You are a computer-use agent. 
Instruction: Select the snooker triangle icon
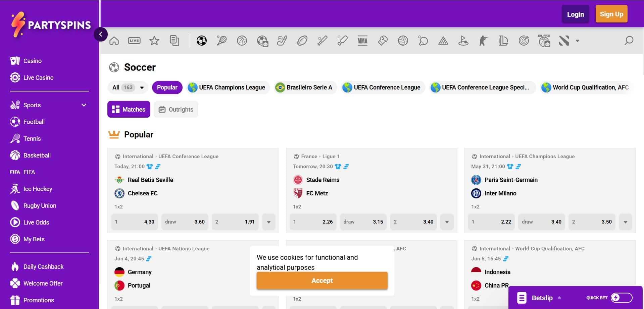tap(443, 41)
